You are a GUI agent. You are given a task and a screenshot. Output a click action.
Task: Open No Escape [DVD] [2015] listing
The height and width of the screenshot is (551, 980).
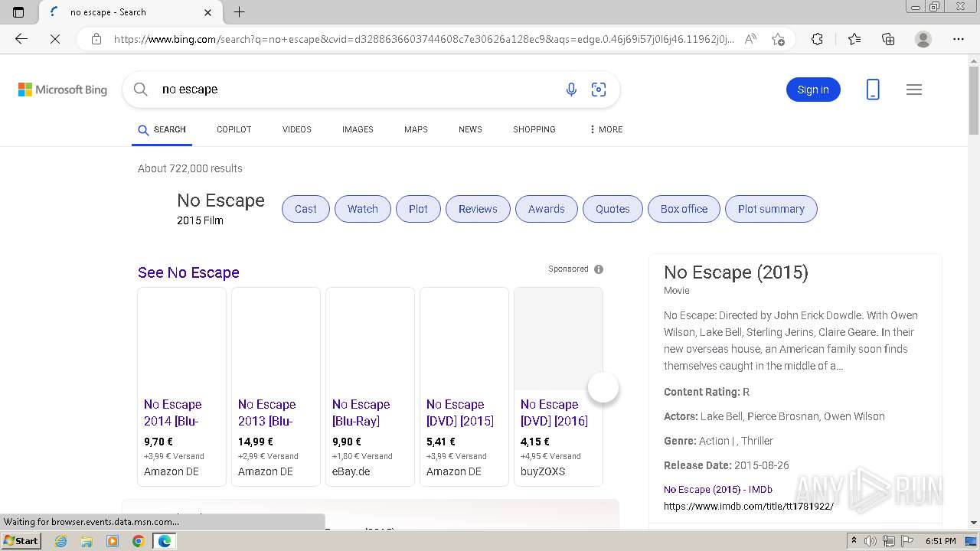click(464, 386)
